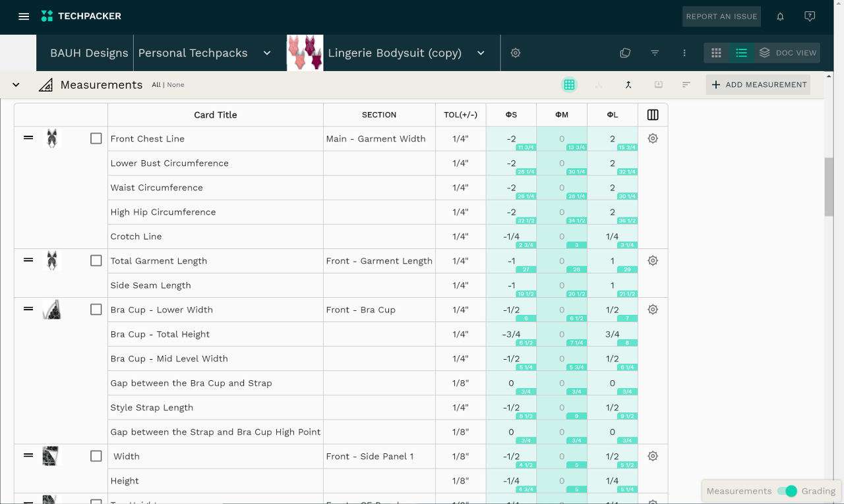844x504 pixels.
Task: Switch to list view
Action: 741,53
